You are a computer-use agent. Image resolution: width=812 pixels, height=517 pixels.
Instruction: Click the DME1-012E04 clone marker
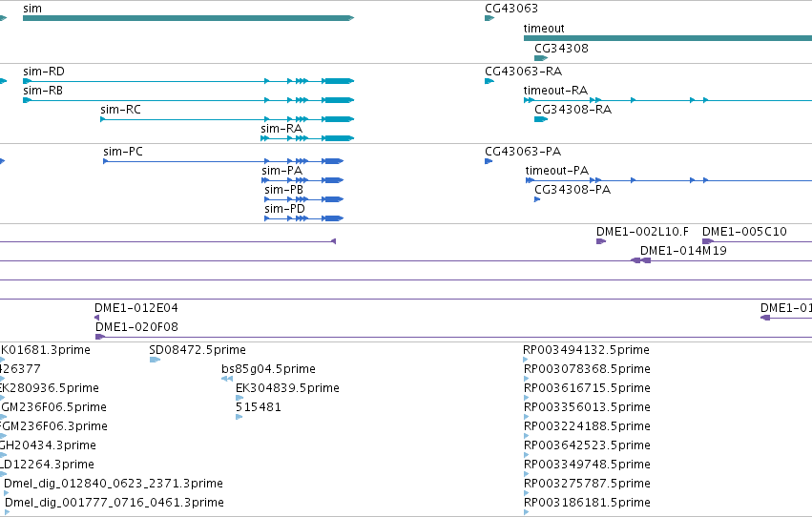[x=96, y=318]
